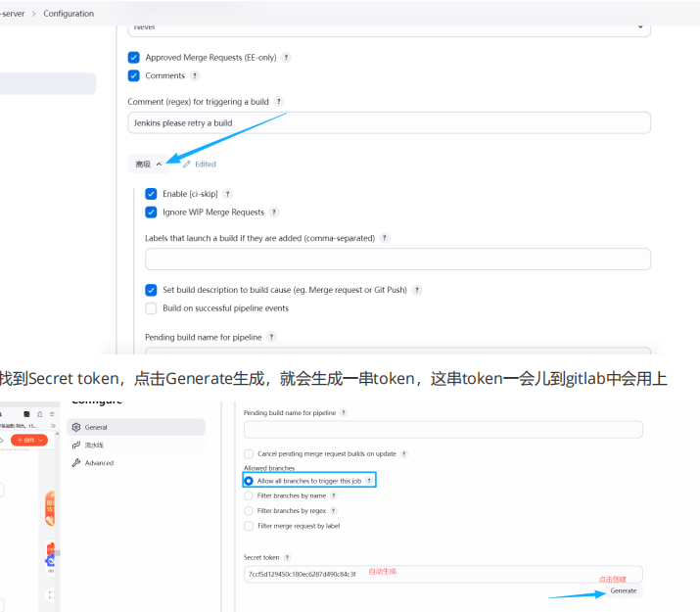Open help for upper Pending build name label
The height and width of the screenshot is (612, 700).
271,337
